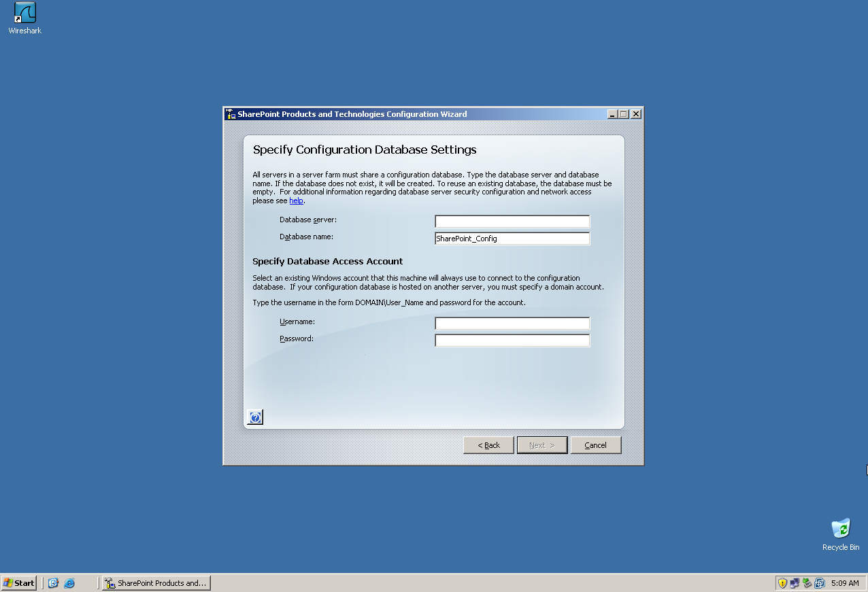Select the SharePoint Products taskbar button
Image resolution: width=868 pixels, height=592 pixels.
pos(156,582)
